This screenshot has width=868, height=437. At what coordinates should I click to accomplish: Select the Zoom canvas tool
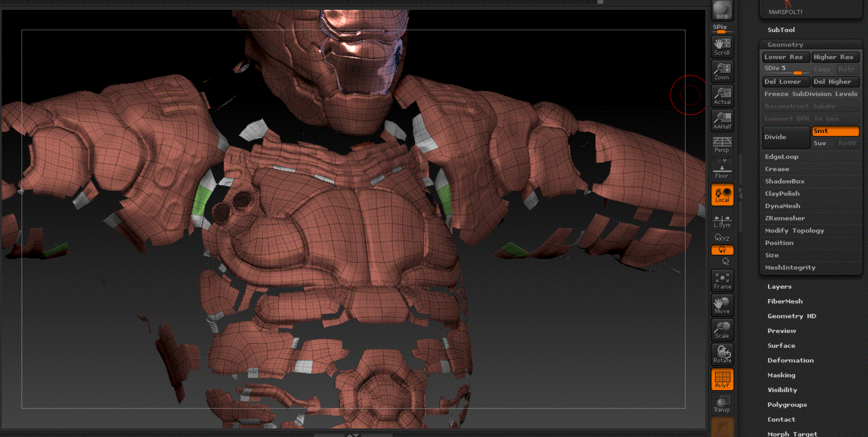point(722,71)
